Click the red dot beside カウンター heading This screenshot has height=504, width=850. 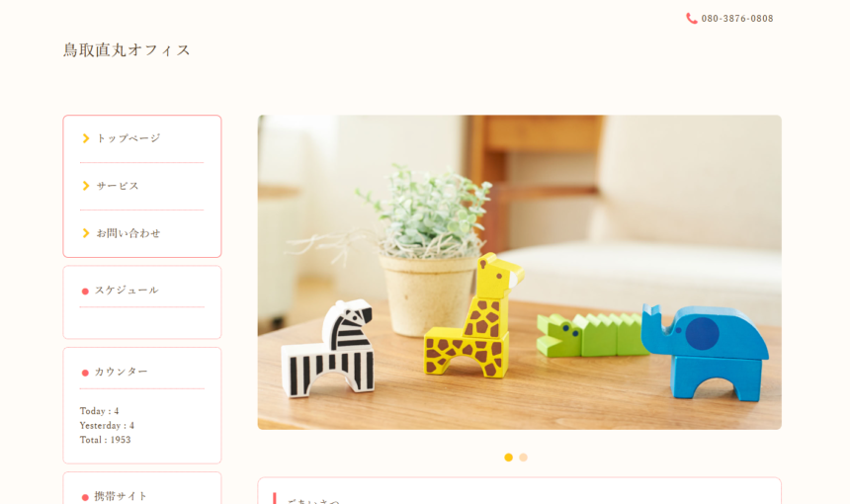pos(85,373)
